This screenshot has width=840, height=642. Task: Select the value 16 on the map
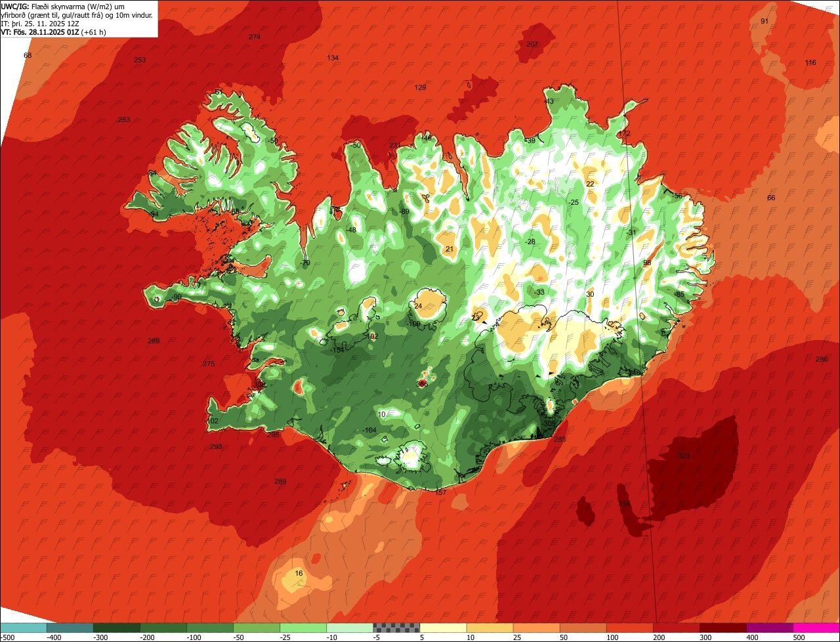tap(299, 573)
